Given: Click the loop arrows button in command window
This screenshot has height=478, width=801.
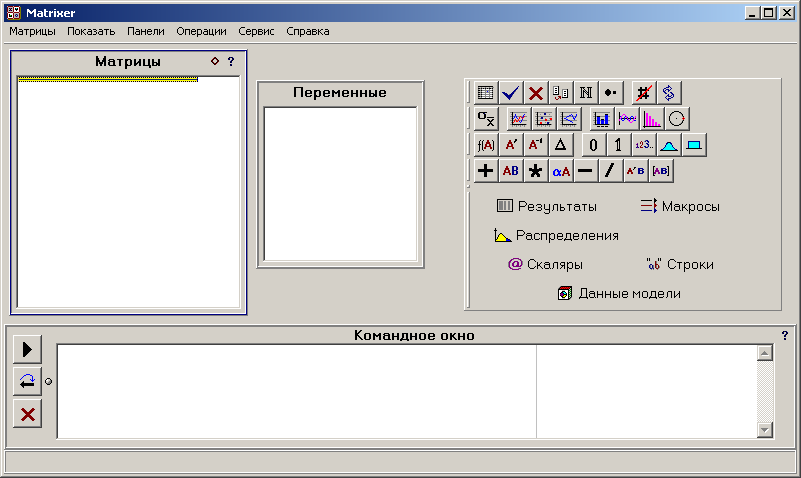Looking at the screenshot, I should [x=27, y=381].
